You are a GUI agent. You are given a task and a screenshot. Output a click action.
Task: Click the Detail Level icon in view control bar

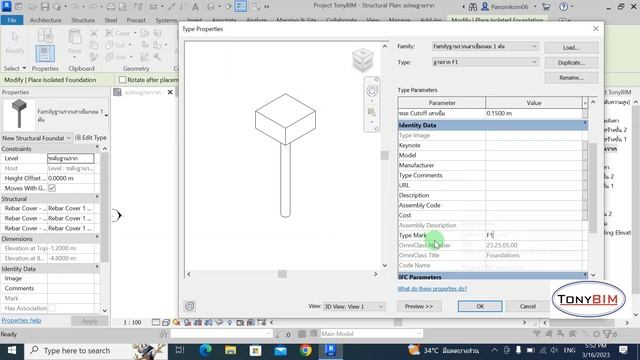click(x=156, y=322)
